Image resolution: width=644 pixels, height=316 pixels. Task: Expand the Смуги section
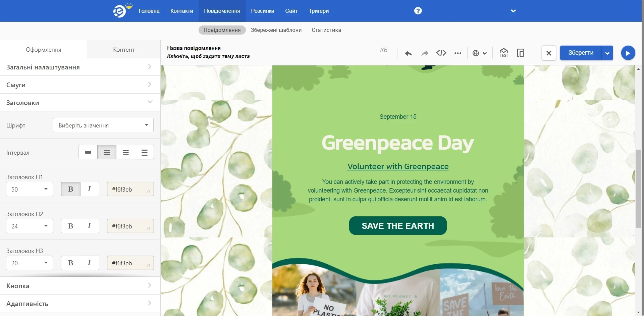click(x=80, y=85)
